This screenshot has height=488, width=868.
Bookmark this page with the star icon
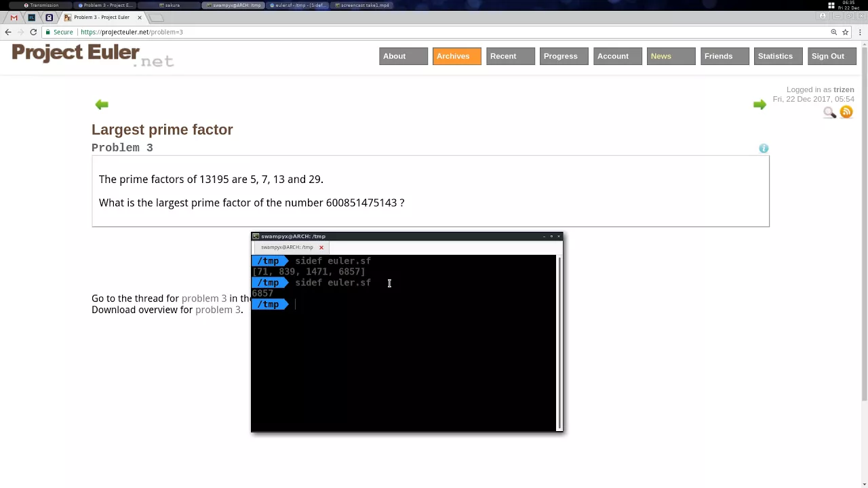click(x=845, y=32)
